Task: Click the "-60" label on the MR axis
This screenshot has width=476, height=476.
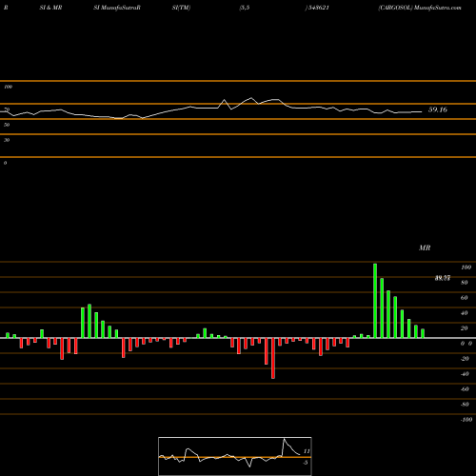Action: 465,389
